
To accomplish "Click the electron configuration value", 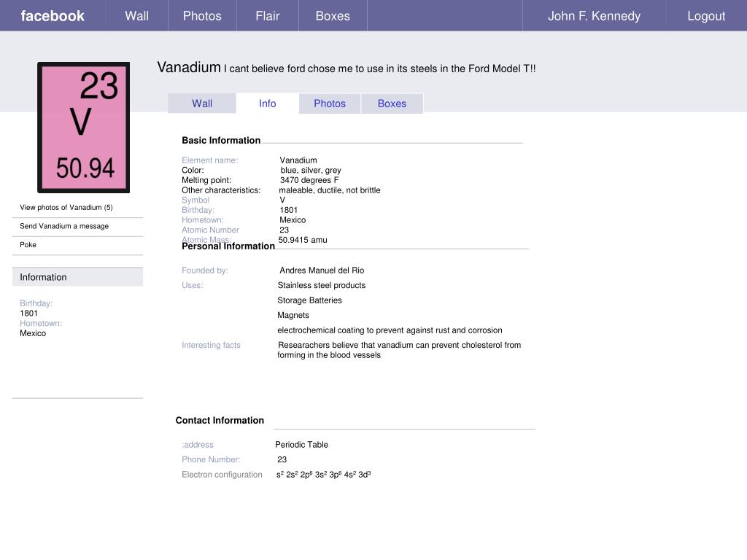I will tap(323, 474).
